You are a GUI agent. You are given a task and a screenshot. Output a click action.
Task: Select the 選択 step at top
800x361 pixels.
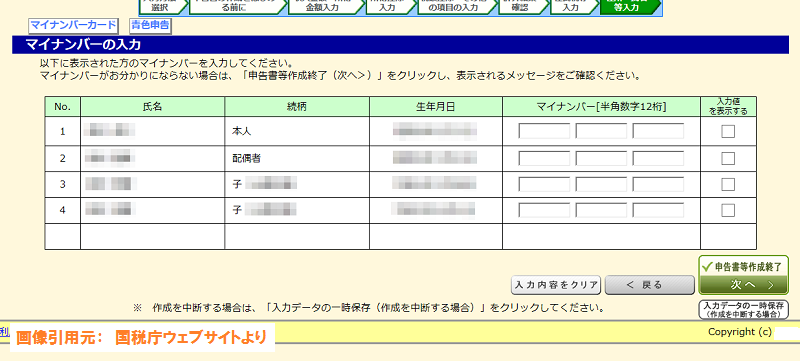pyautogui.click(x=162, y=6)
